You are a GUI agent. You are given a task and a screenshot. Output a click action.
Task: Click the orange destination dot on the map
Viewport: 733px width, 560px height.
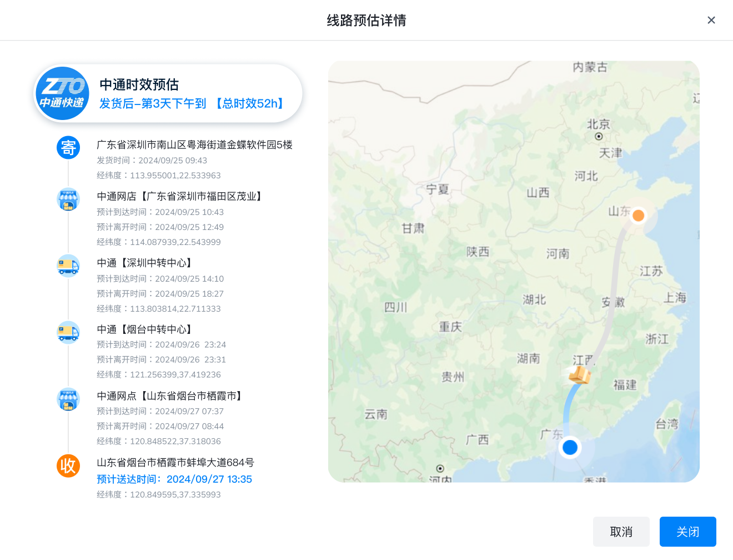coord(639,215)
